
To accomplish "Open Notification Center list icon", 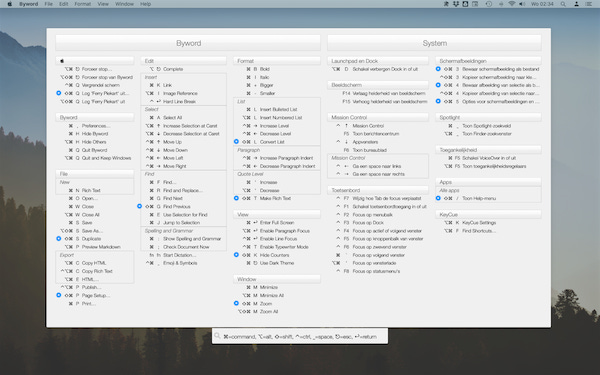I will click(x=589, y=4).
